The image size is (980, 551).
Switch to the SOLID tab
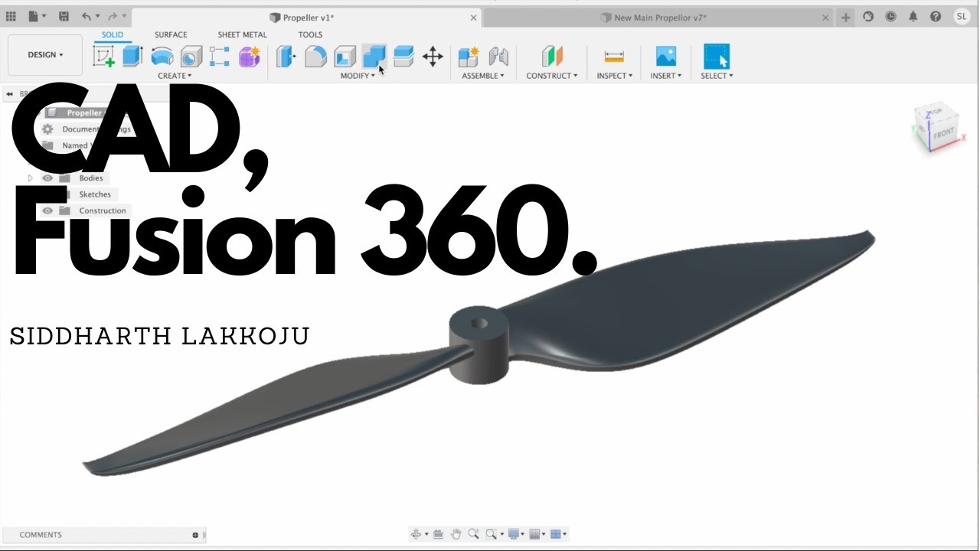tap(112, 34)
